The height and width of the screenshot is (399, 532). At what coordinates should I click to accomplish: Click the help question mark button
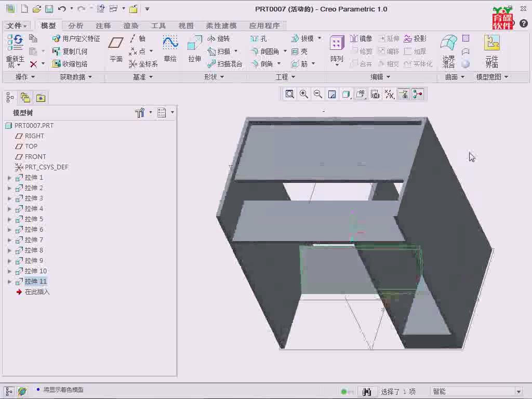[524, 23]
